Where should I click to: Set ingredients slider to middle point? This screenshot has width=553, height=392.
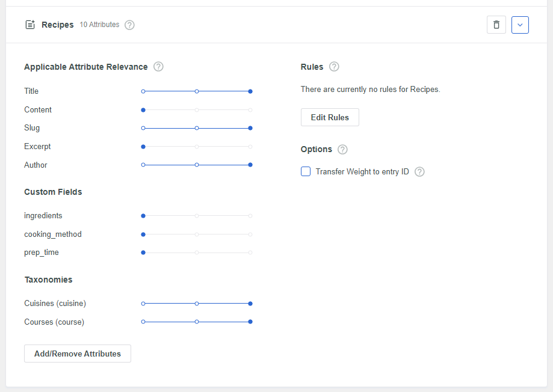(197, 216)
